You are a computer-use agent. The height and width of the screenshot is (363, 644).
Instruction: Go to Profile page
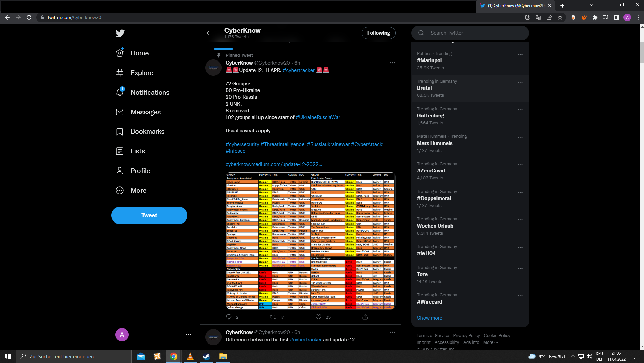[133, 171]
